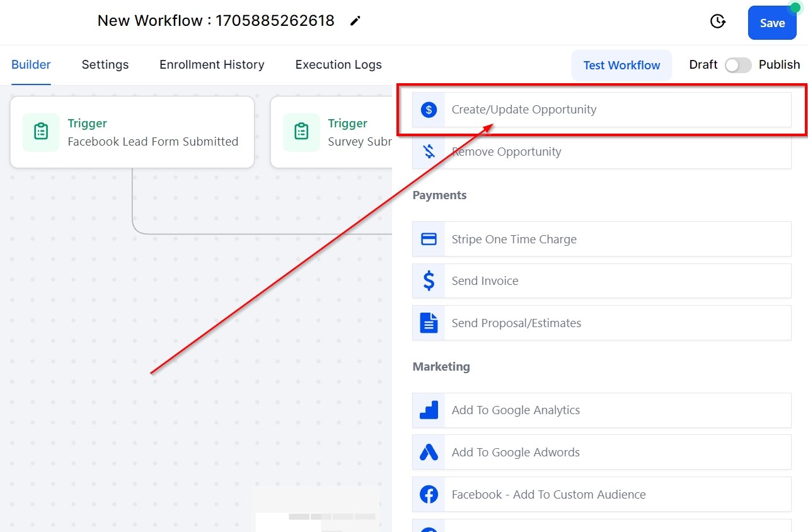Screen dimensions: 808x532
Task: Click the Send Invoice dollar icon
Action: (429, 281)
